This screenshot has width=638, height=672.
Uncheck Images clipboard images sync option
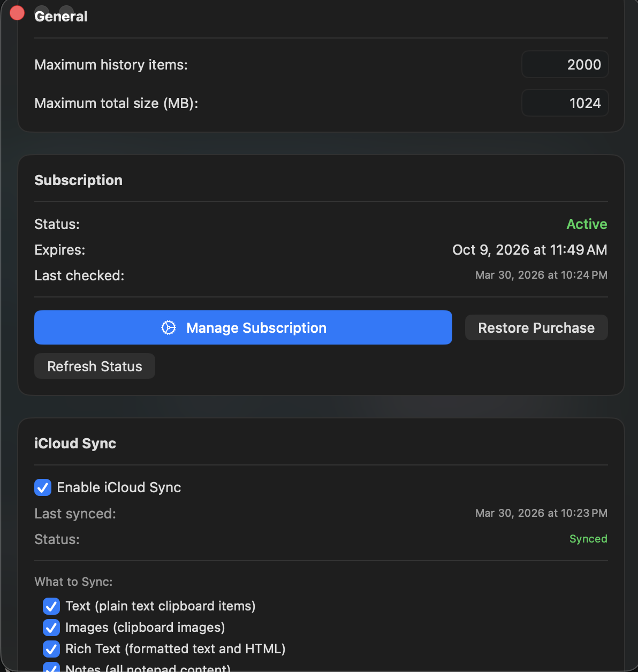pyautogui.click(x=51, y=628)
